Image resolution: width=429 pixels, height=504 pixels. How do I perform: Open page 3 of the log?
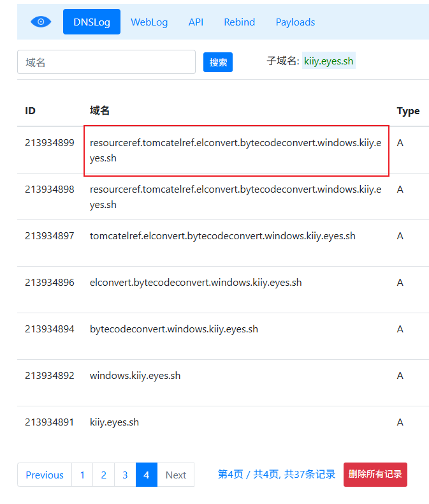point(125,475)
